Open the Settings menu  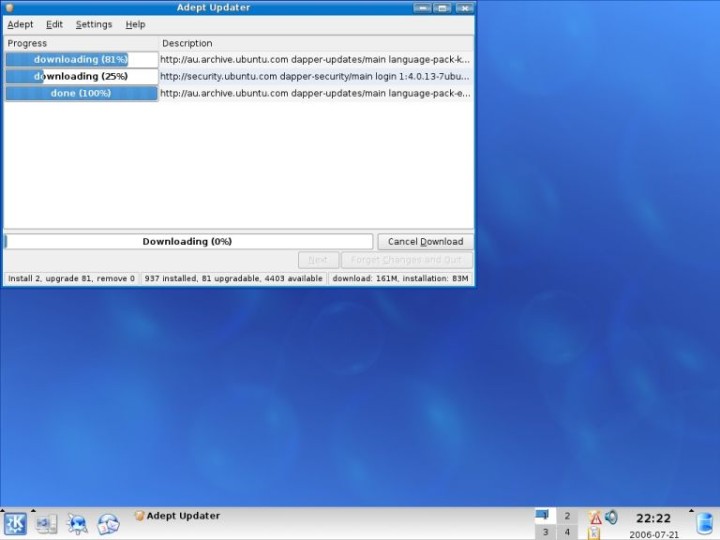click(94, 24)
